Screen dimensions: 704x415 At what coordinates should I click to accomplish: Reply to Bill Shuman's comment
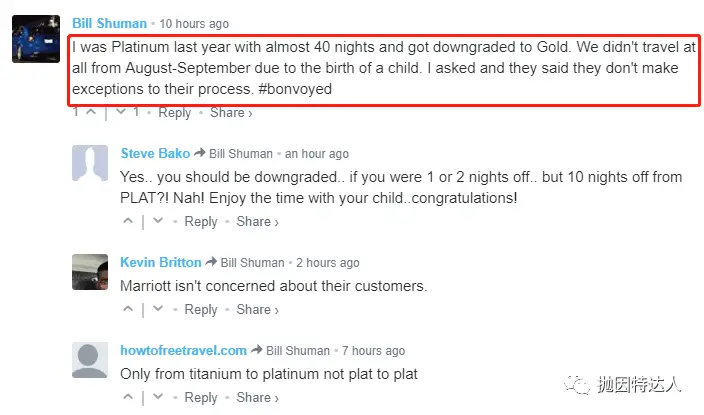click(174, 113)
